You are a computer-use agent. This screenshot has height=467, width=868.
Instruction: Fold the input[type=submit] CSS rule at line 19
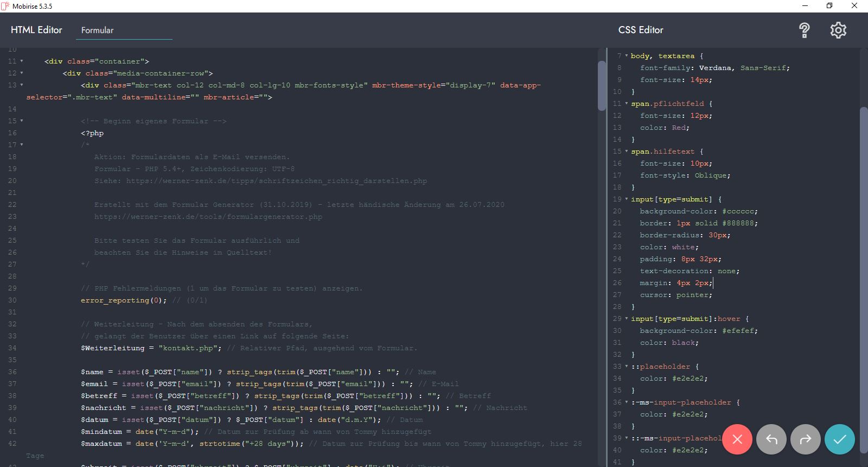click(627, 199)
